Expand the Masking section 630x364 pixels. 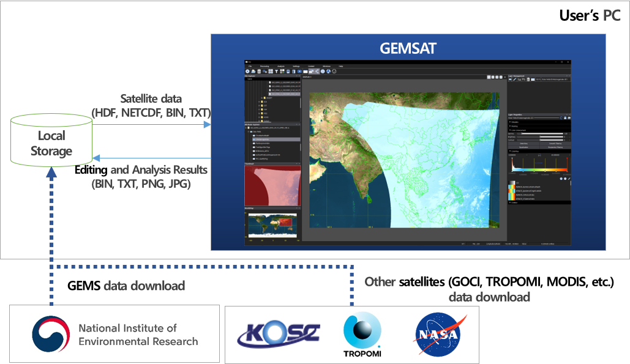point(510,126)
